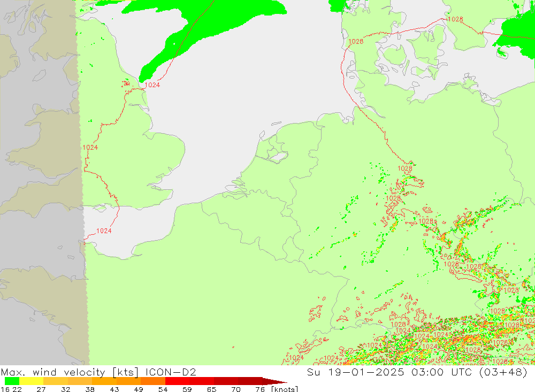Viewport: 535px width, 392px height.
Task: Click the 1028 label on the isobar over Sweden
Action: pyautogui.click(x=455, y=19)
